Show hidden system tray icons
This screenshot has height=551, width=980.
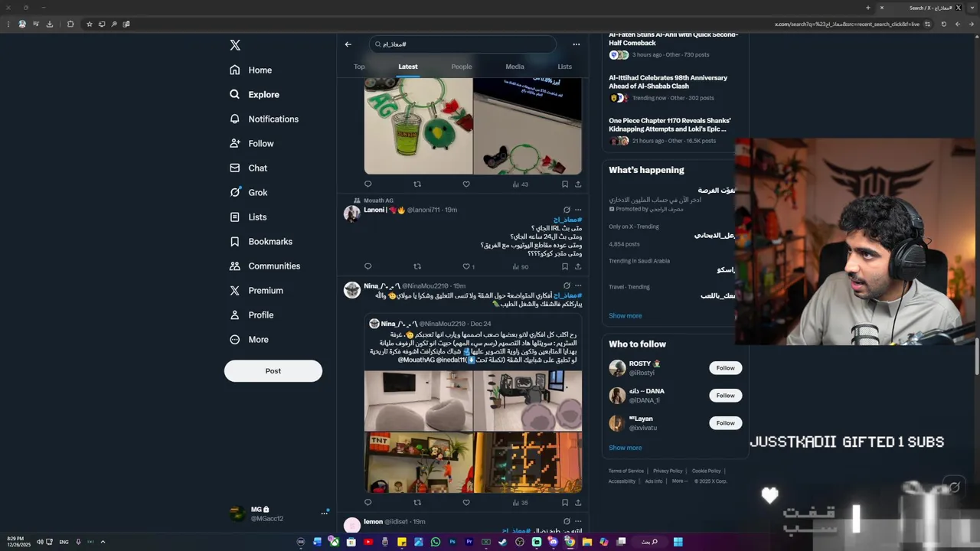pos(103,542)
